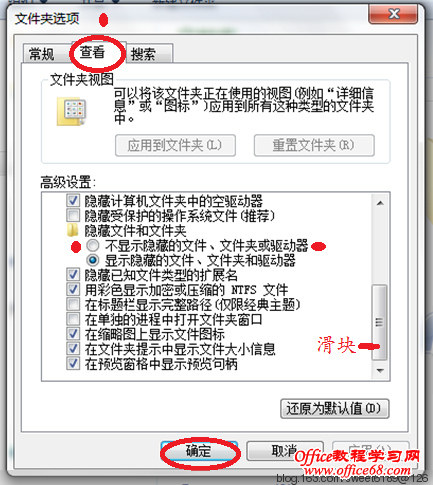Select 显示隐藏的文件、文件夹和驱动器 radio

click(93, 260)
